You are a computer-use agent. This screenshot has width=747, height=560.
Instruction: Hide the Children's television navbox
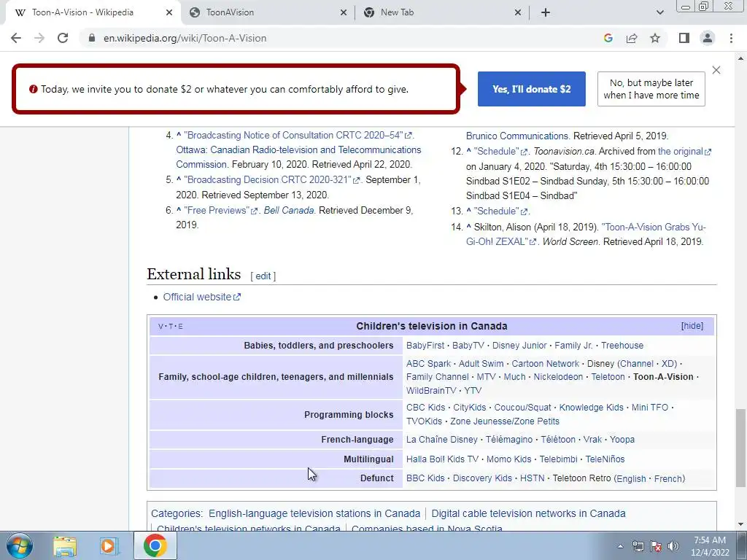point(692,326)
